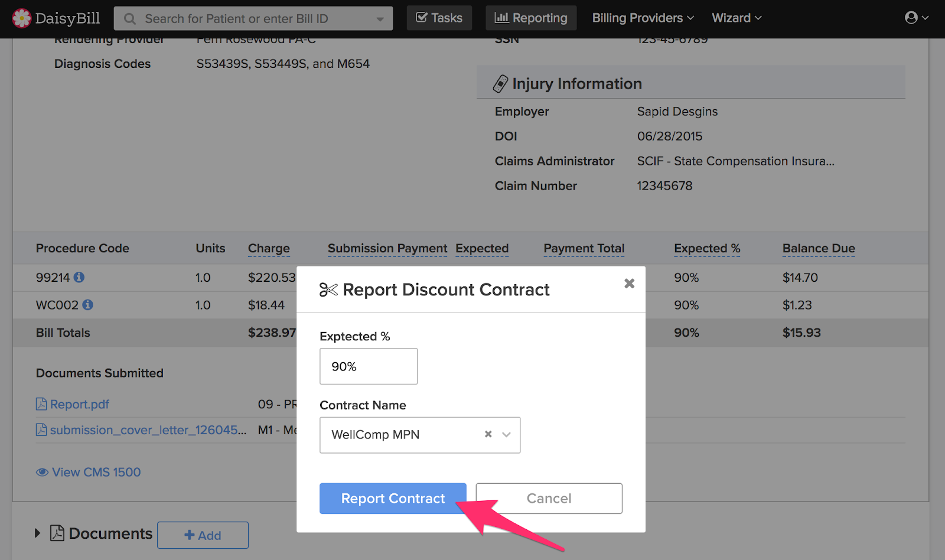Click the info icon next to 99214
Screen dimensions: 945x560
(79, 277)
